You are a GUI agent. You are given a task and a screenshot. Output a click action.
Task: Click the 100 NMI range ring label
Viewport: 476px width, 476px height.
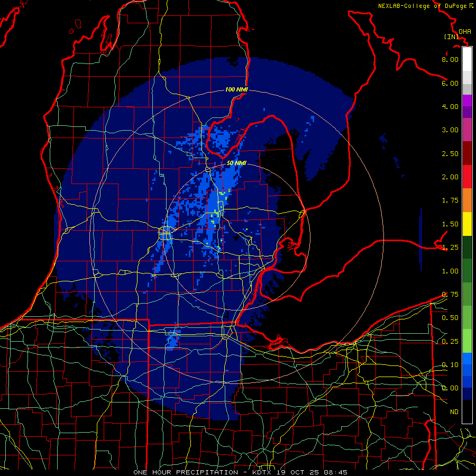236,89
